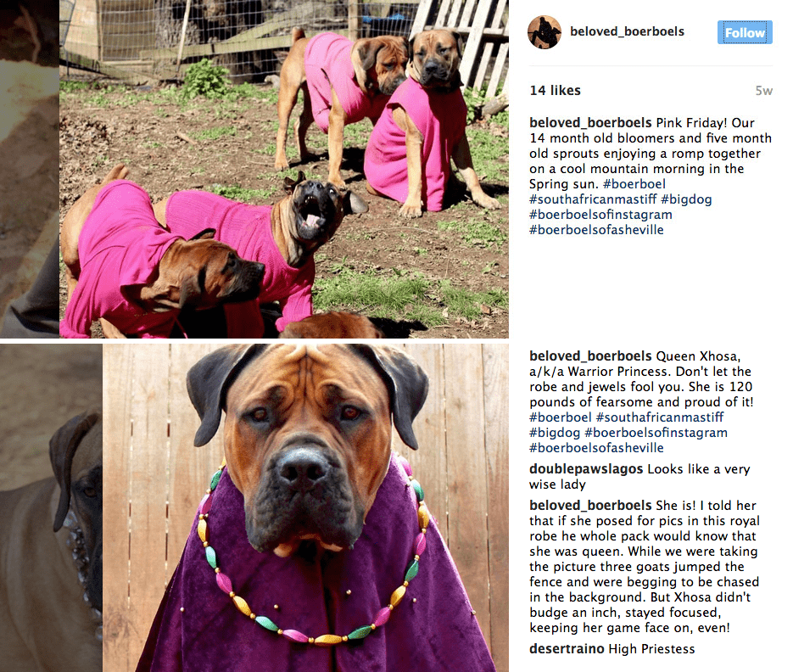Click beloved_boerboels name in Queen Xhosa caption
Screen dimensions: 793x672
(x=590, y=356)
